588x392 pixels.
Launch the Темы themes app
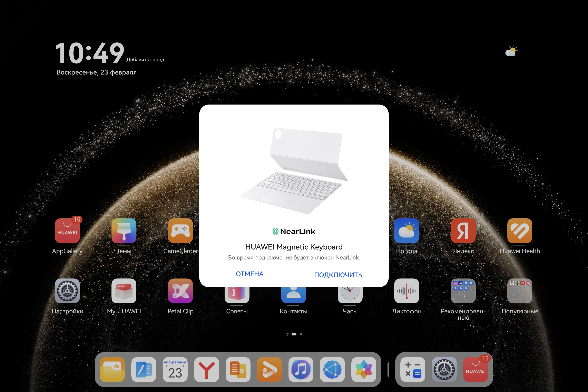pos(124,231)
